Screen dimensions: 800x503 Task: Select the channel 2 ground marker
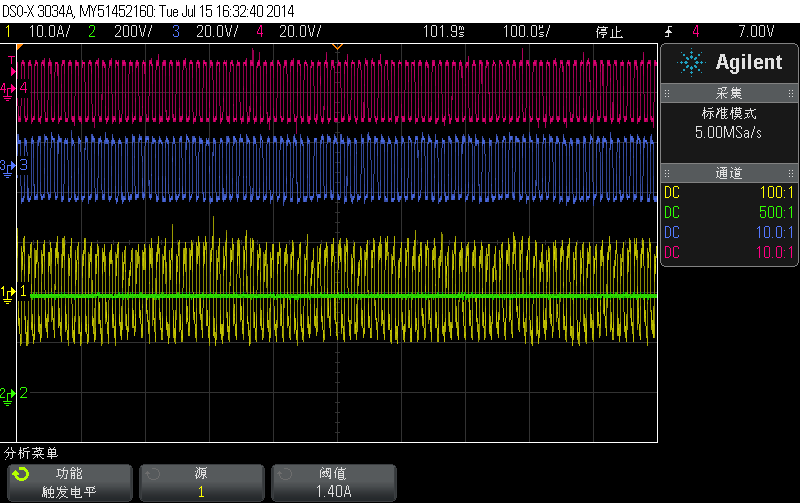click(x=9, y=393)
